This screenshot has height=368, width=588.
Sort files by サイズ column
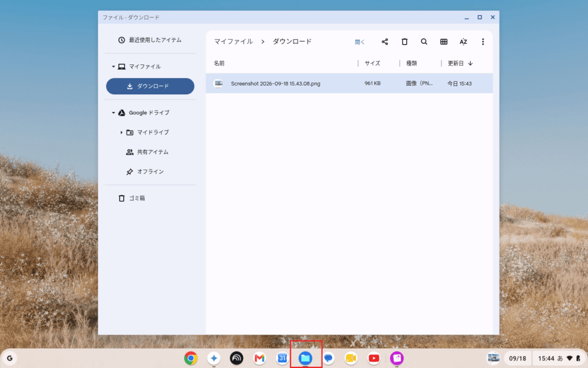coord(372,63)
